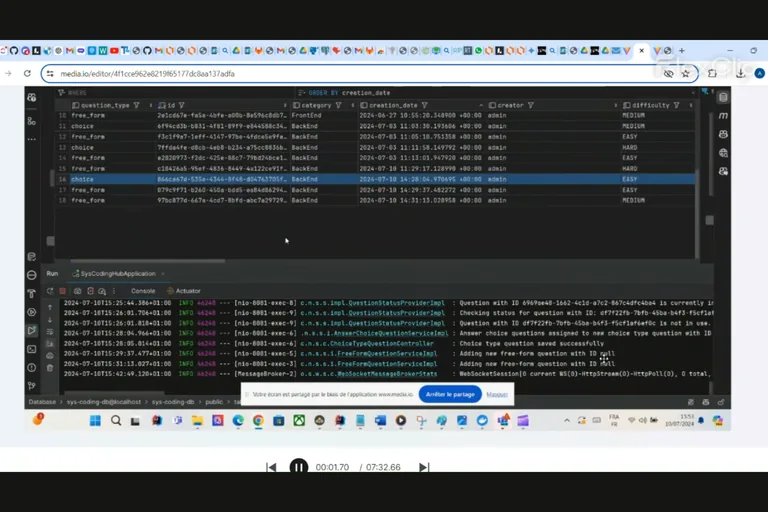Screen dimensions: 768x512
Task: Click the browser downloads icon
Action: 740,73
